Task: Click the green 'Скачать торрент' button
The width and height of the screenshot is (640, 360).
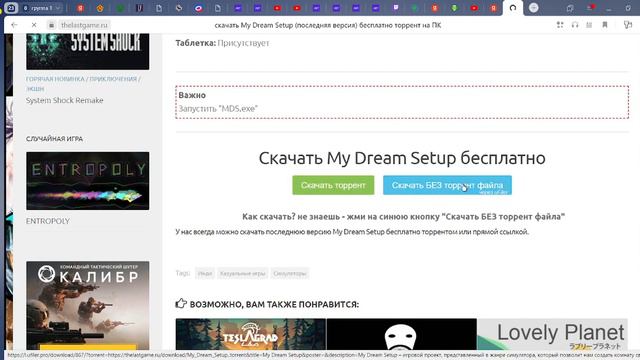Action: tap(333, 185)
